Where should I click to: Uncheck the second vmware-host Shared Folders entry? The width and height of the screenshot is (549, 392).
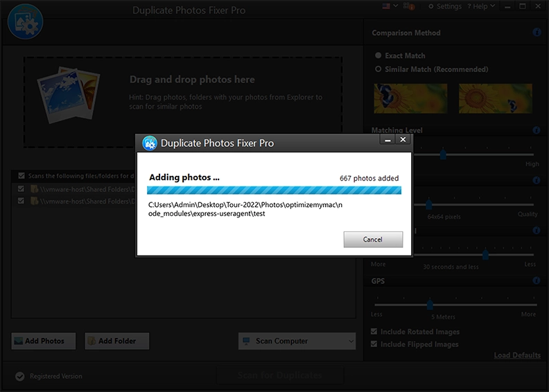21,201
